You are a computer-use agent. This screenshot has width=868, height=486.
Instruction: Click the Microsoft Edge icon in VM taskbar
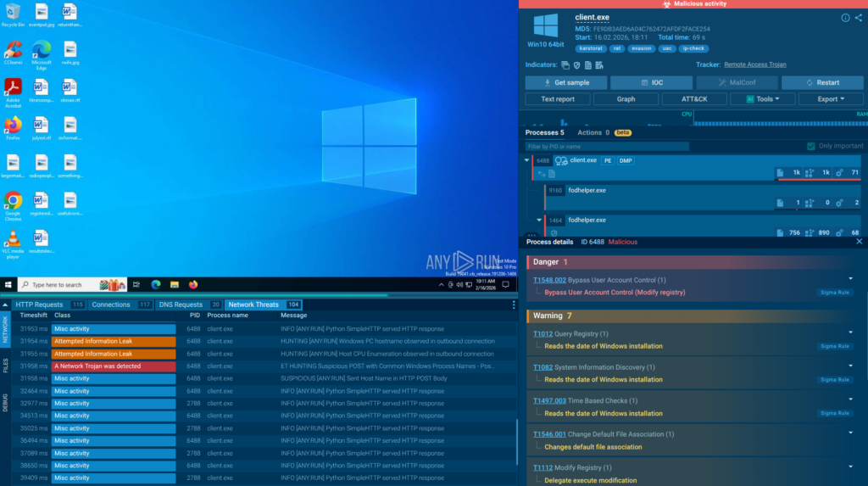(x=156, y=285)
